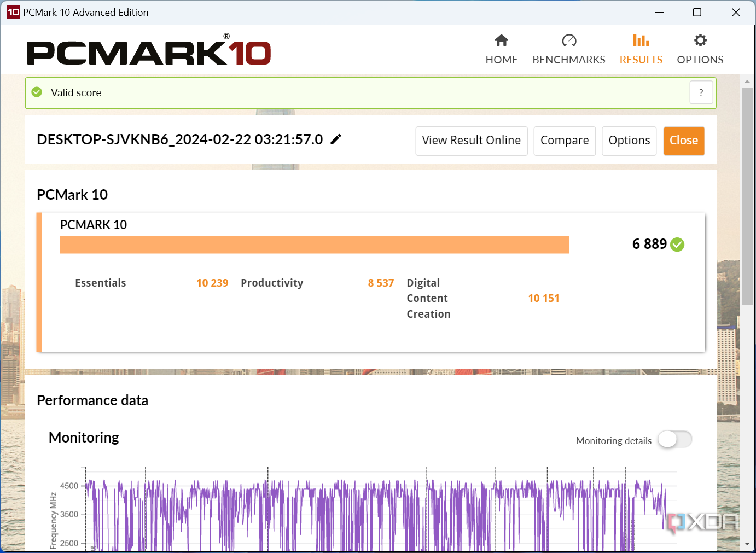Click the pencil icon to rename result
The image size is (756, 553).
[336, 139]
